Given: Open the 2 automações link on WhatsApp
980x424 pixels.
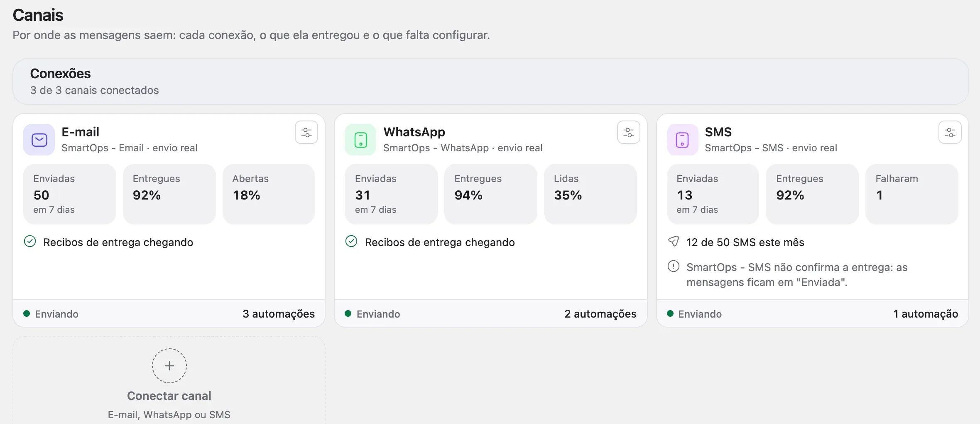Looking at the screenshot, I should point(600,314).
